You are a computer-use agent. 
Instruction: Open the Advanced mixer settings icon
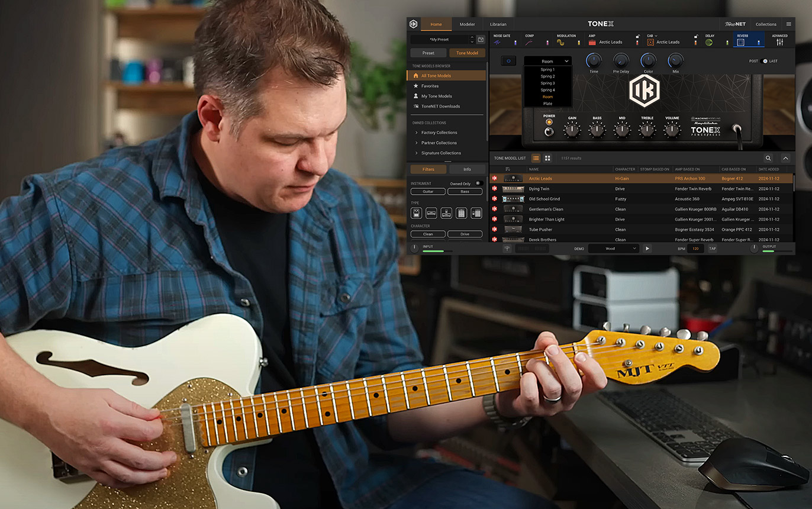pyautogui.click(x=779, y=42)
